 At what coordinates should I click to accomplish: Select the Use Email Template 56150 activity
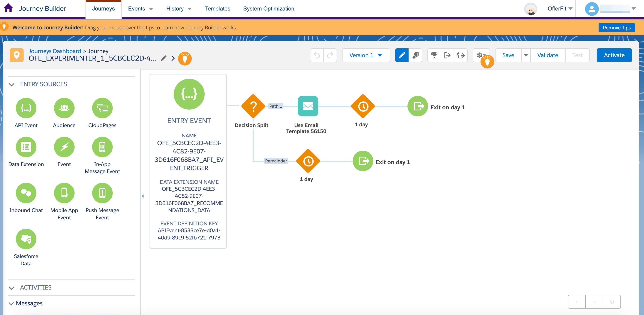308,106
